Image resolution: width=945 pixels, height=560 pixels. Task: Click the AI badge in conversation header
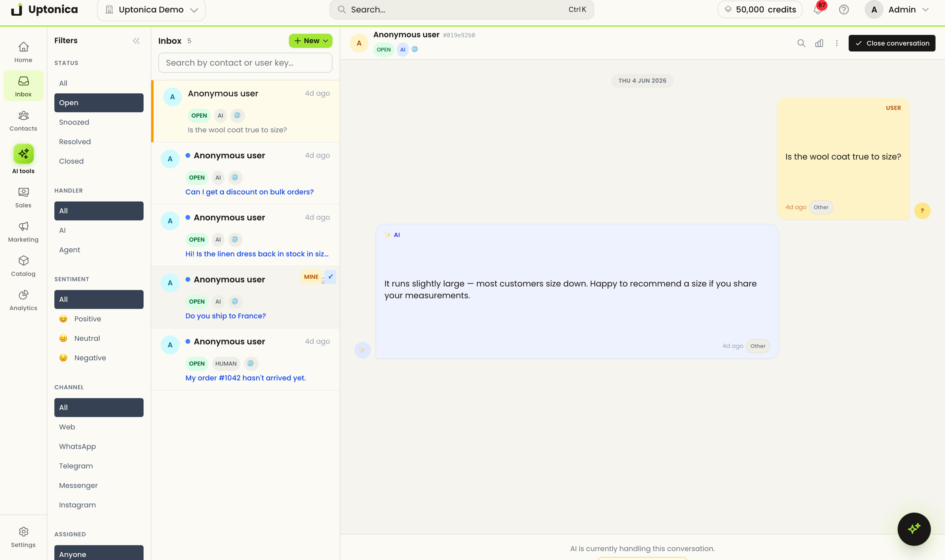coord(402,49)
